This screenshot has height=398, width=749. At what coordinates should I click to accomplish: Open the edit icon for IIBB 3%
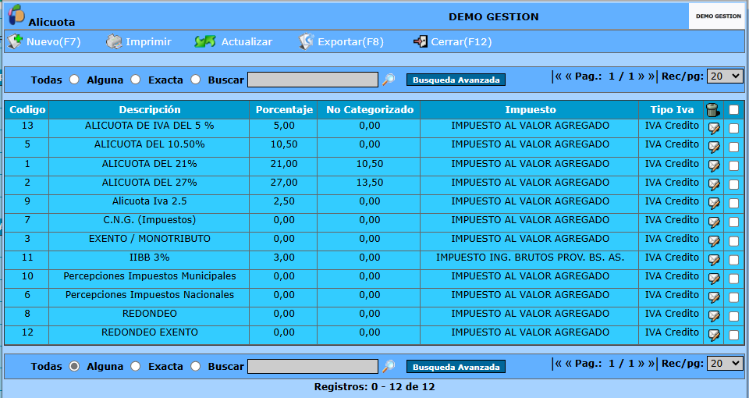pos(714,260)
